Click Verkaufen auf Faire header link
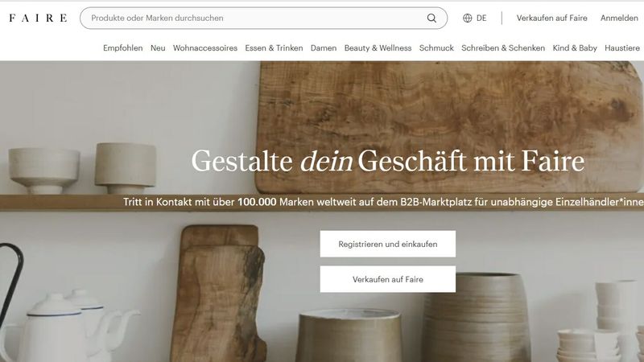 (552, 18)
